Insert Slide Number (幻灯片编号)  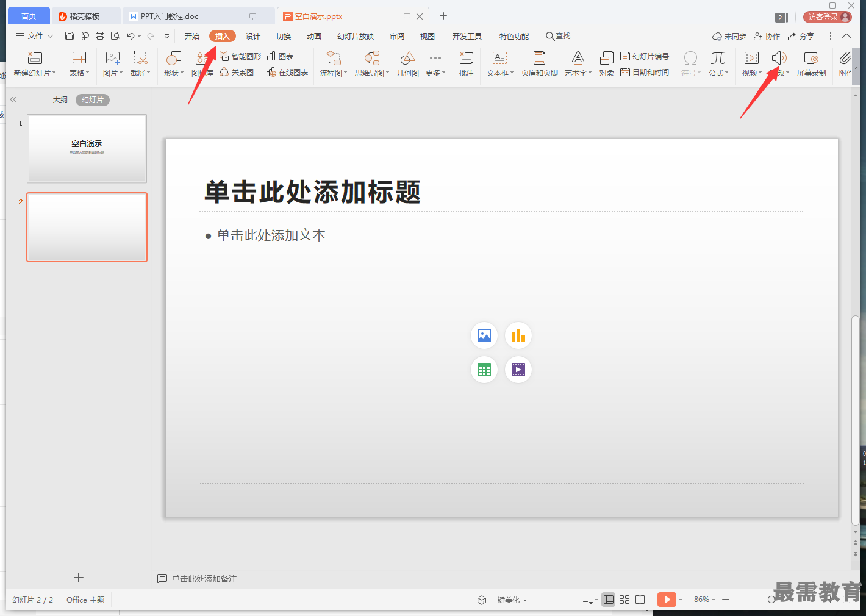pyautogui.click(x=645, y=56)
